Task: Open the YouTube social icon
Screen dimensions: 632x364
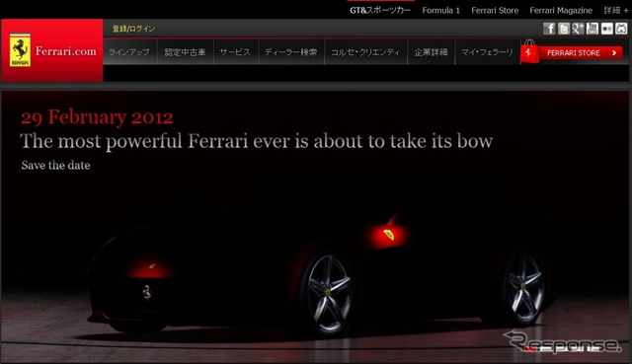Action: 592,29
